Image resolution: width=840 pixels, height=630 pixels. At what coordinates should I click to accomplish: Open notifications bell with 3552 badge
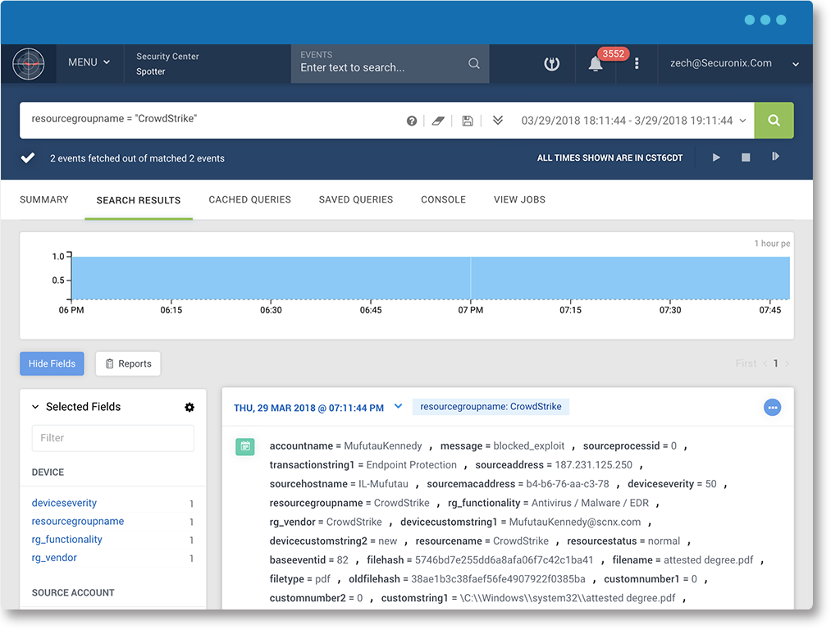pyautogui.click(x=596, y=64)
